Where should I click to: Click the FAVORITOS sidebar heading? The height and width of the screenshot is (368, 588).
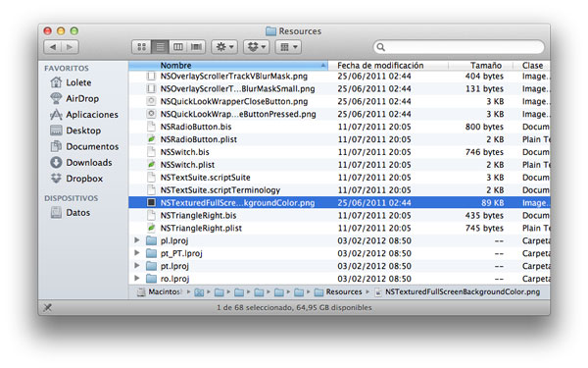pos(67,69)
